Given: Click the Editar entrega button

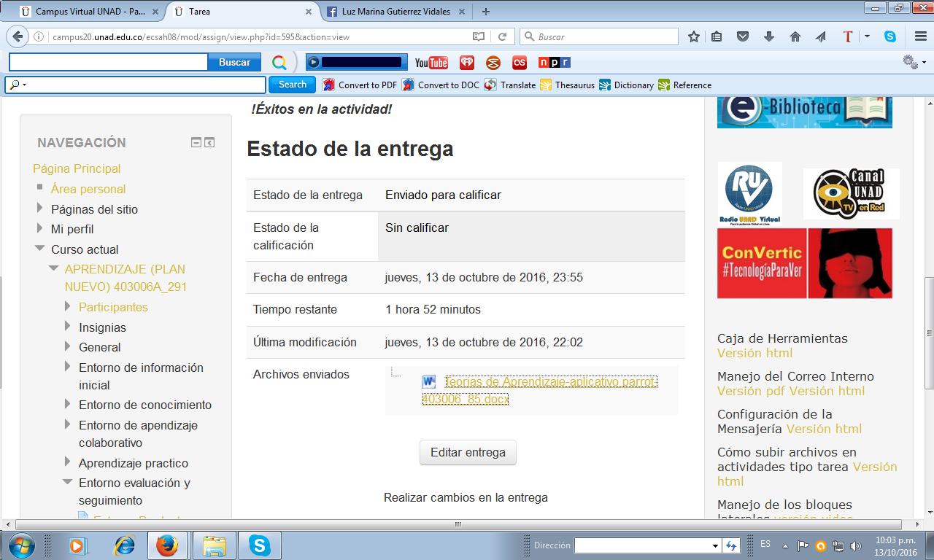Looking at the screenshot, I should tap(468, 452).
